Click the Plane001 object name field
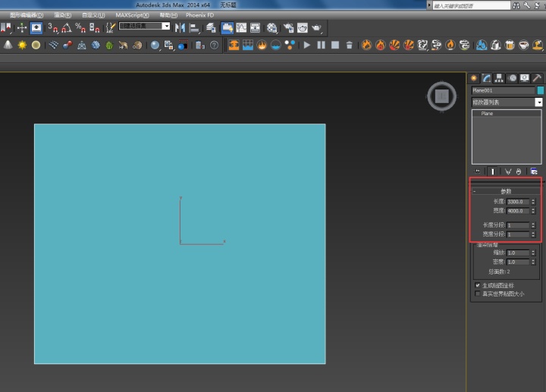The height and width of the screenshot is (392, 546). [503, 90]
